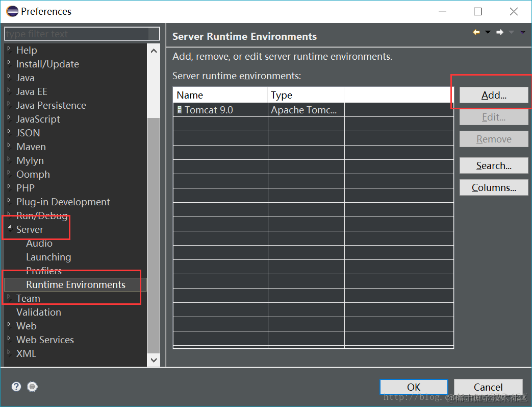Viewport: 532px width, 407px height.
Task: Click the Type column header
Action: (x=306, y=95)
